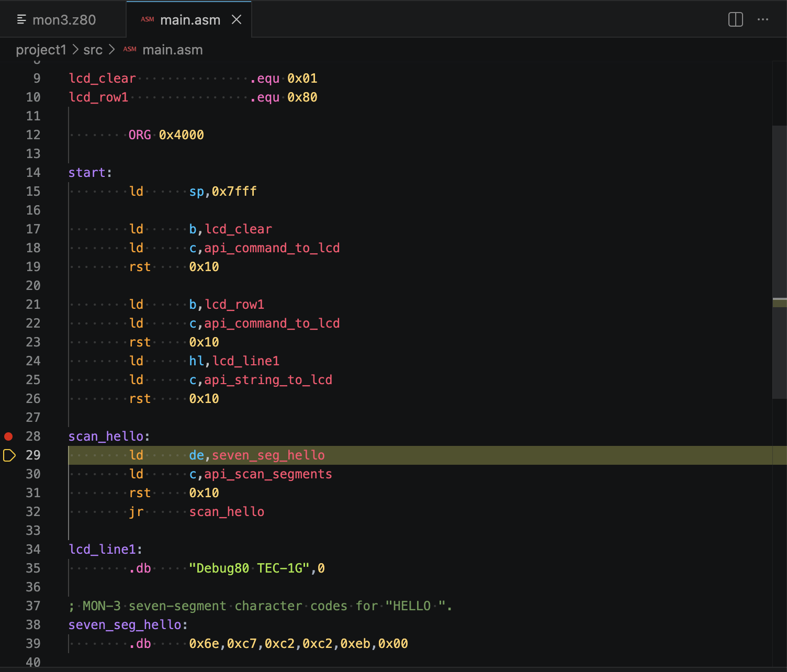Viewport: 787px width, 672px height.
Task: Click line number 34 in the gutter
Action: [33, 550]
